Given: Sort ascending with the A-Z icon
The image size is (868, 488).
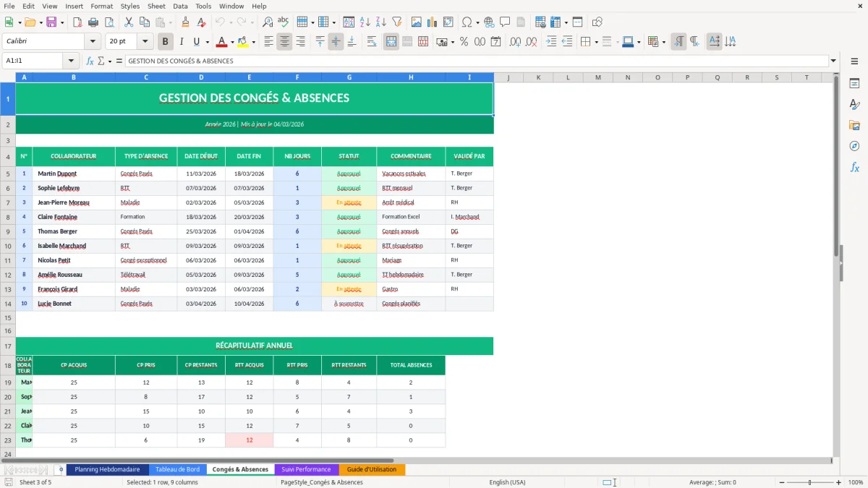Looking at the screenshot, I should click(x=365, y=22).
